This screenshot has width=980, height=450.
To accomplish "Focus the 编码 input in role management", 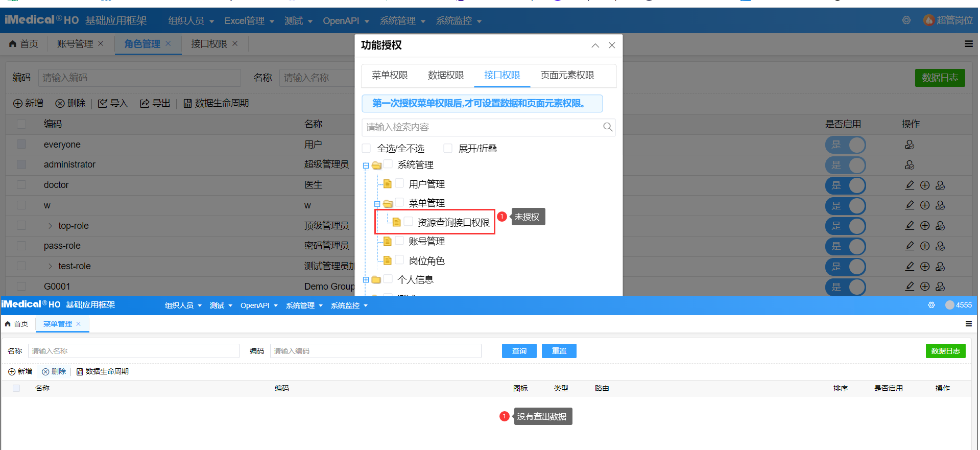I will point(139,78).
